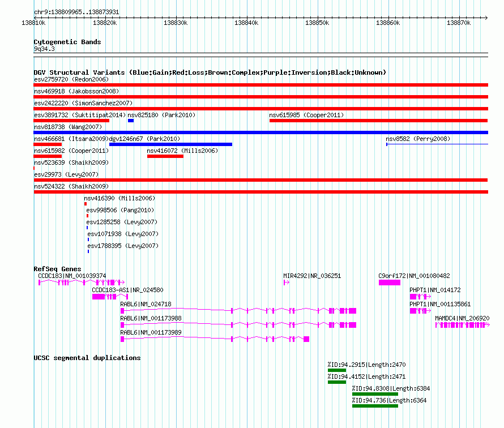504x428 pixels.
Task: Select esv1071938 (Levy2007) label
Action: click(123, 234)
